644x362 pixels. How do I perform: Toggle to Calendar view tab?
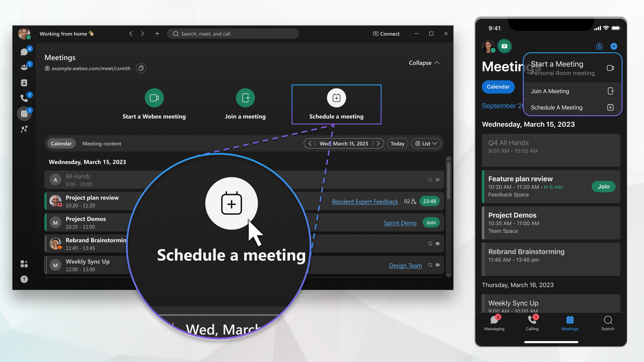point(61,143)
